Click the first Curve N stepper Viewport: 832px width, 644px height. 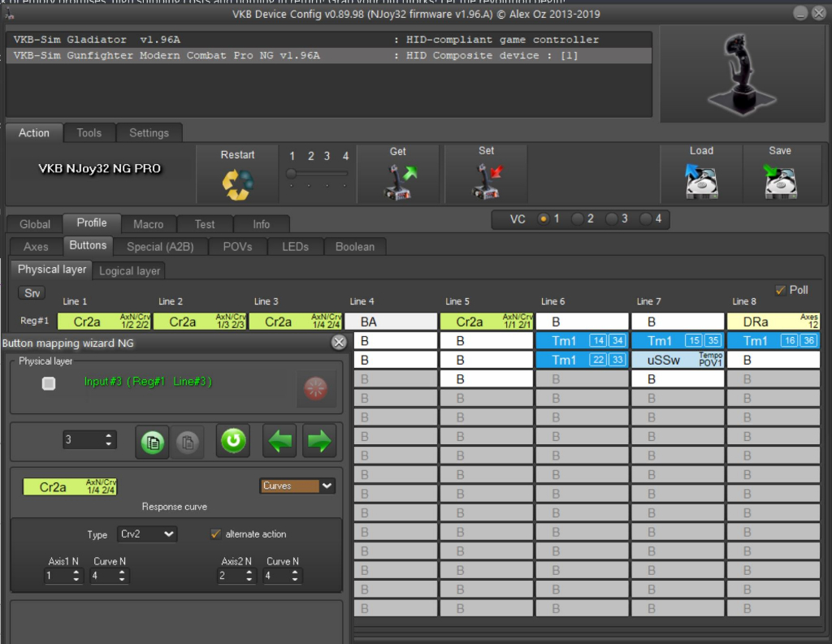coord(109,576)
